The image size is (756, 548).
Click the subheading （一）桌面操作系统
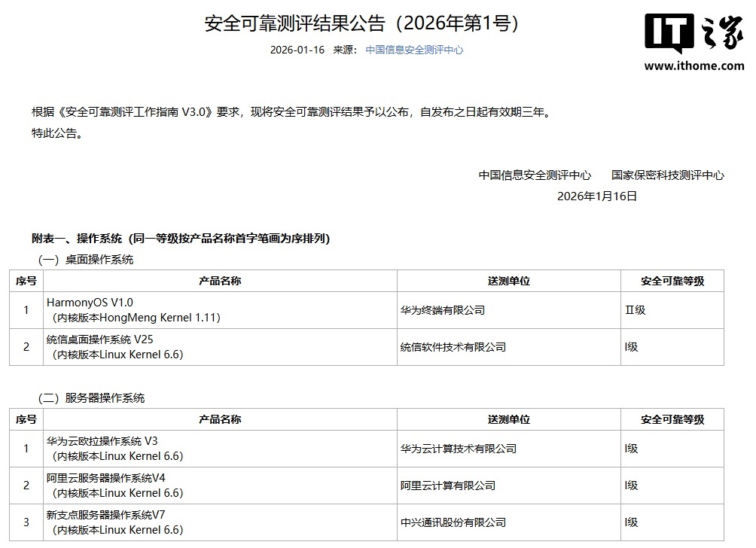point(85,260)
